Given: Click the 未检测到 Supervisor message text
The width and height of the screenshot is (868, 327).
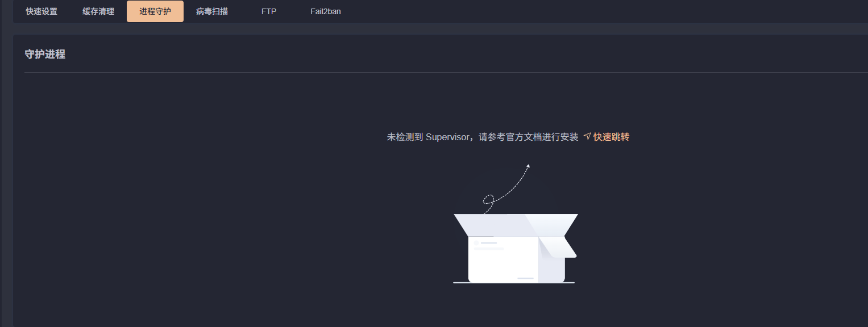Looking at the screenshot, I should click(x=483, y=137).
